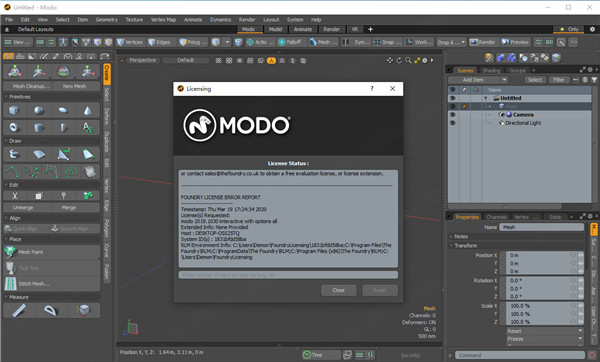Switch to the Shading tab
Screen dimensions: 600x362
pos(491,70)
